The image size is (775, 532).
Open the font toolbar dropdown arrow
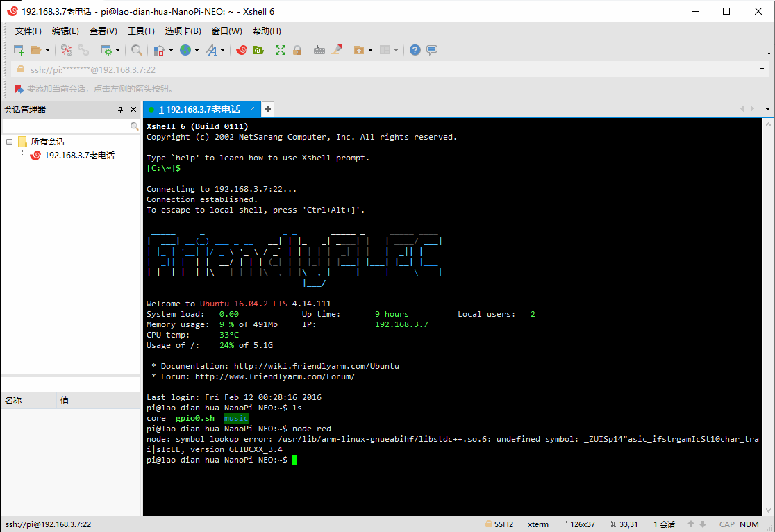tap(223, 50)
